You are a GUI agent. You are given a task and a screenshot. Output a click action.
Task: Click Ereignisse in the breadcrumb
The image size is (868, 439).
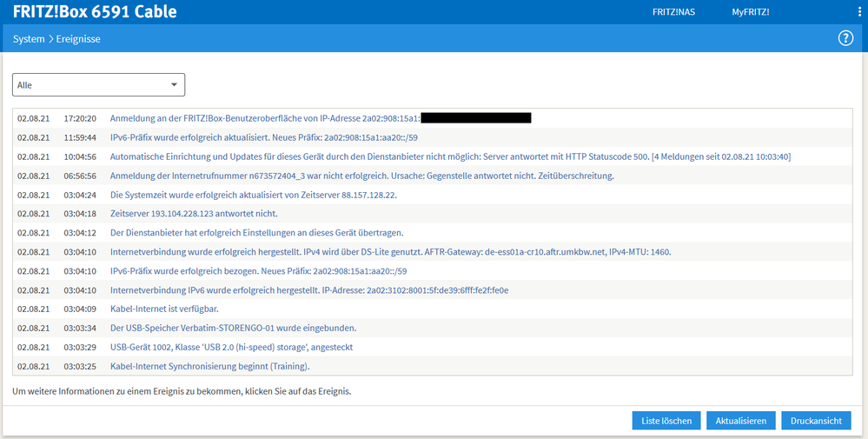(78, 39)
